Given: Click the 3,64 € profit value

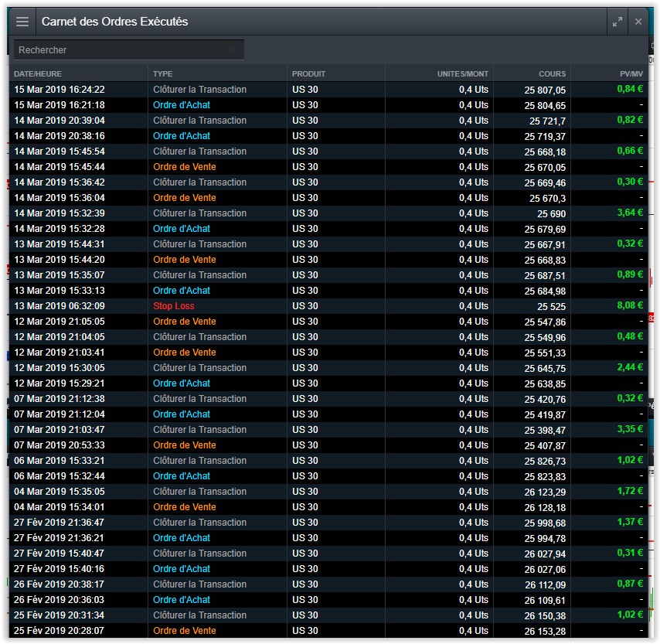Looking at the screenshot, I should 629,213.
